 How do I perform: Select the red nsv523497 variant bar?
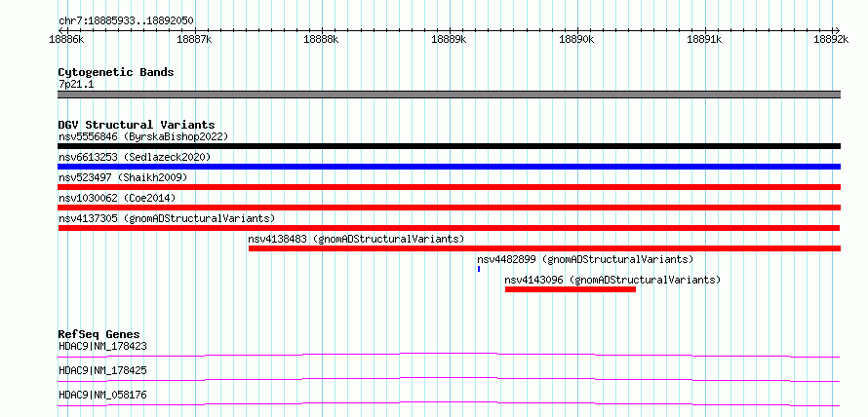pyautogui.click(x=449, y=187)
